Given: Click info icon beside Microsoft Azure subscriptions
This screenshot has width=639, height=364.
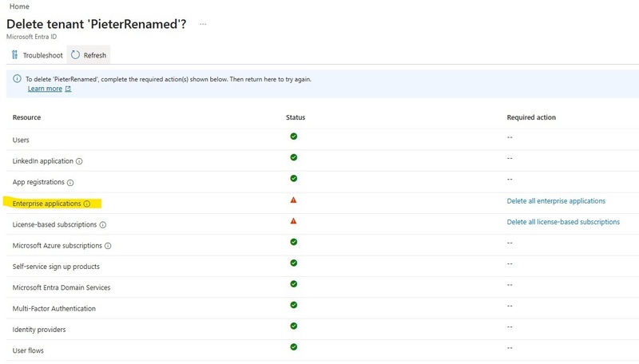Looking at the screenshot, I should (108, 246).
